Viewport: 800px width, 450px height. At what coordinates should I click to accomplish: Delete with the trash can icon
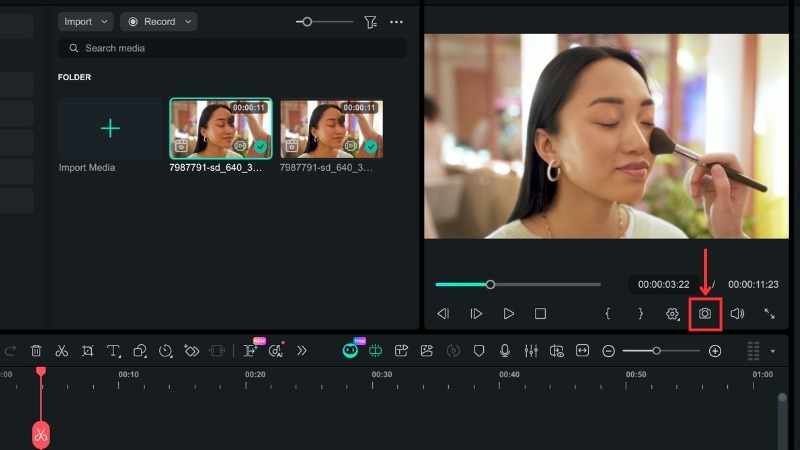[36, 351]
